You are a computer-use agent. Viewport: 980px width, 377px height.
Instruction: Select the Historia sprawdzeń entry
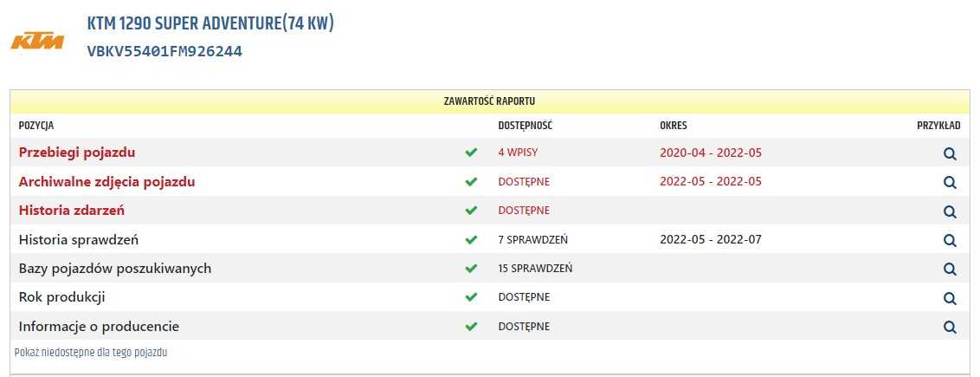tap(79, 239)
